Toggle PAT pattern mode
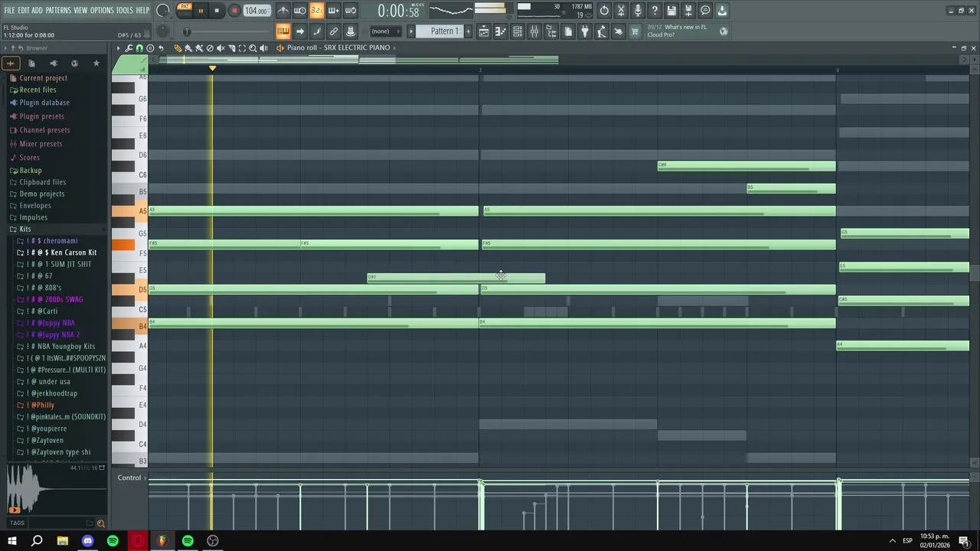Image resolution: width=980 pixels, height=551 pixels. tap(185, 7)
